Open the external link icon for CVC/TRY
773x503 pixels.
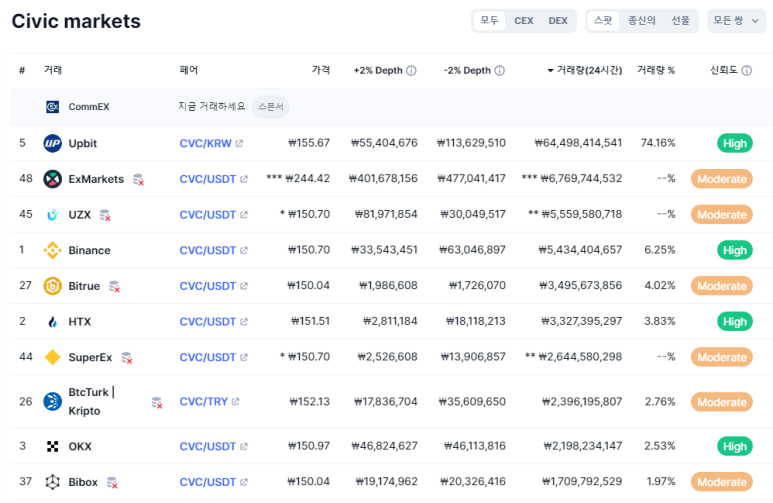click(x=235, y=401)
